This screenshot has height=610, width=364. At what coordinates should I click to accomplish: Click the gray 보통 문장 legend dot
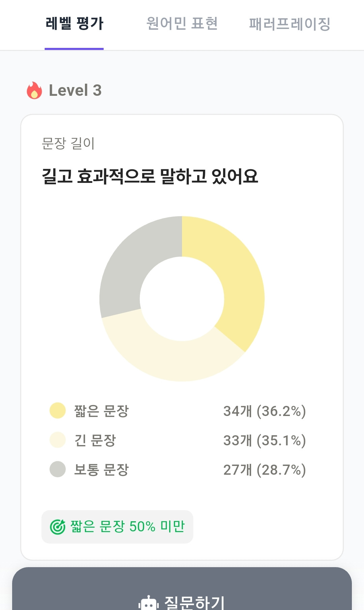click(58, 469)
